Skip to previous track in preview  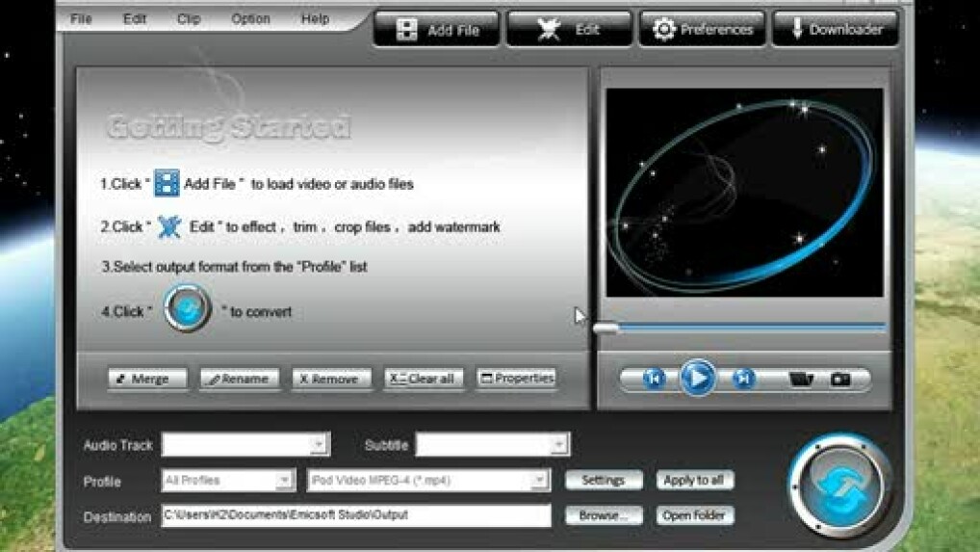[654, 379]
